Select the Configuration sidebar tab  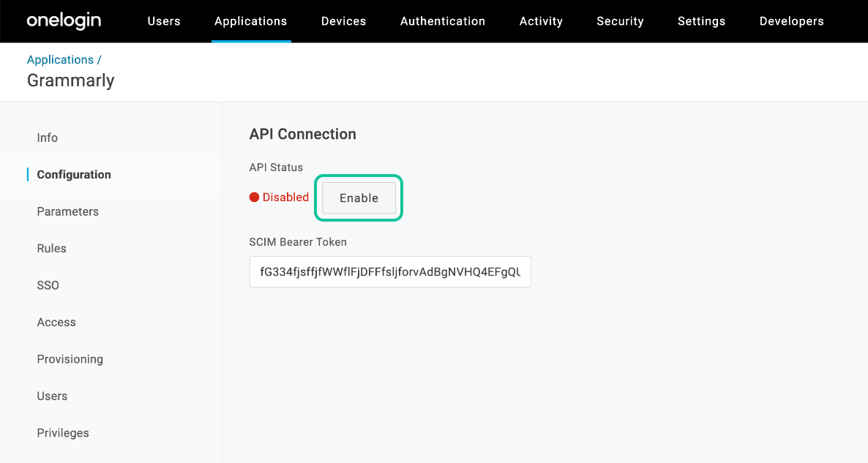coord(74,175)
